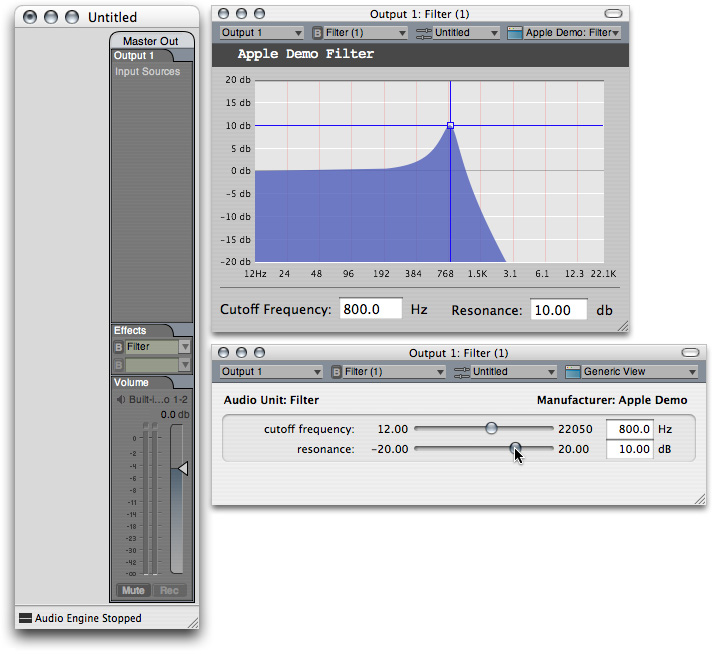Click the preset sliders icon in Generic View window
This screenshot has height=654, width=721.
click(461, 372)
